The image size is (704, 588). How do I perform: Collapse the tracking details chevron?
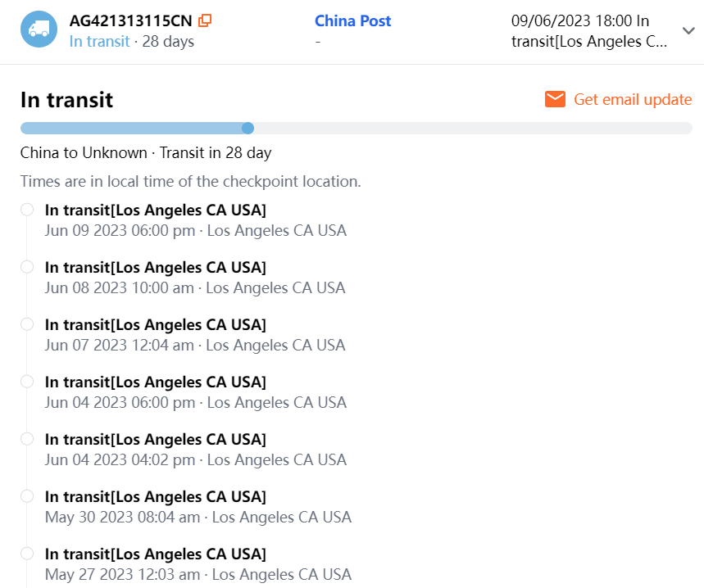tap(688, 30)
